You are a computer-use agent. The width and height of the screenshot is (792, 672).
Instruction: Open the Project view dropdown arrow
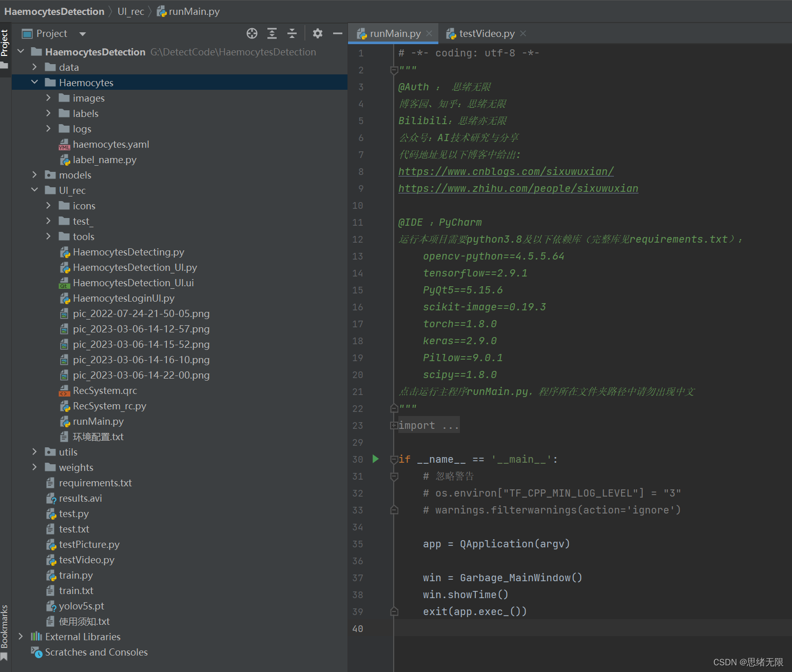coord(83,34)
